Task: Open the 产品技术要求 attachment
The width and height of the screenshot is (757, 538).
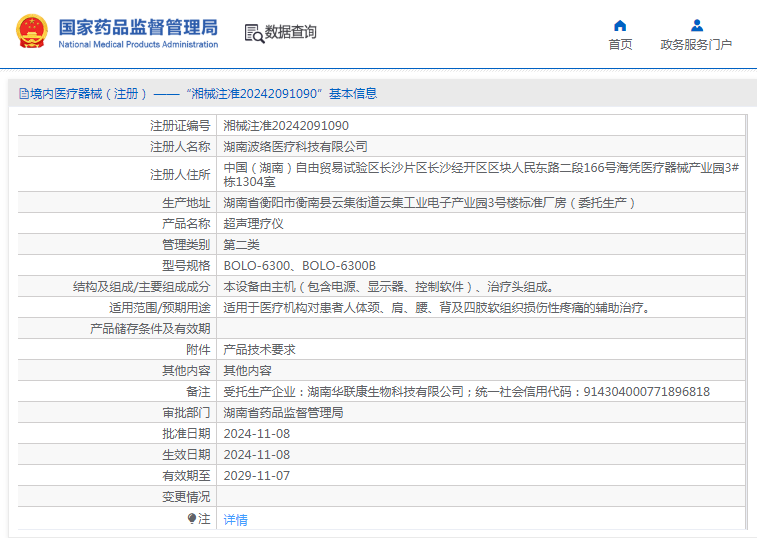Action: [x=259, y=350]
